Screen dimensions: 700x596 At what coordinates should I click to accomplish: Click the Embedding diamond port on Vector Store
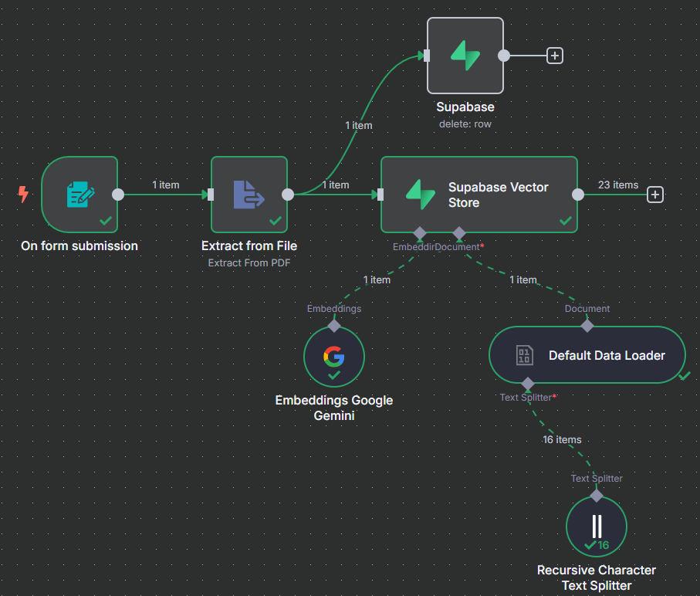pyautogui.click(x=420, y=232)
